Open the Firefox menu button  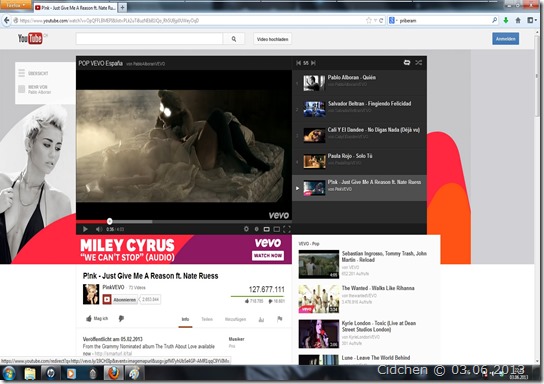[x=16, y=5]
